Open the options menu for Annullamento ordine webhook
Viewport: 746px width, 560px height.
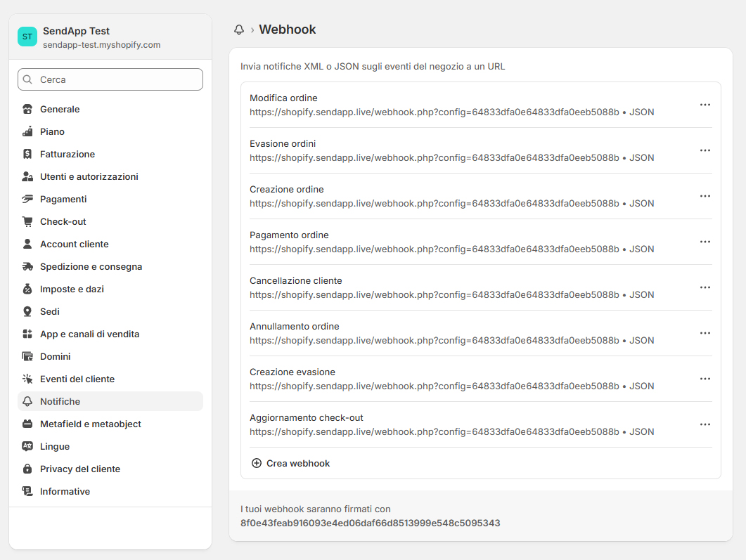tap(705, 333)
